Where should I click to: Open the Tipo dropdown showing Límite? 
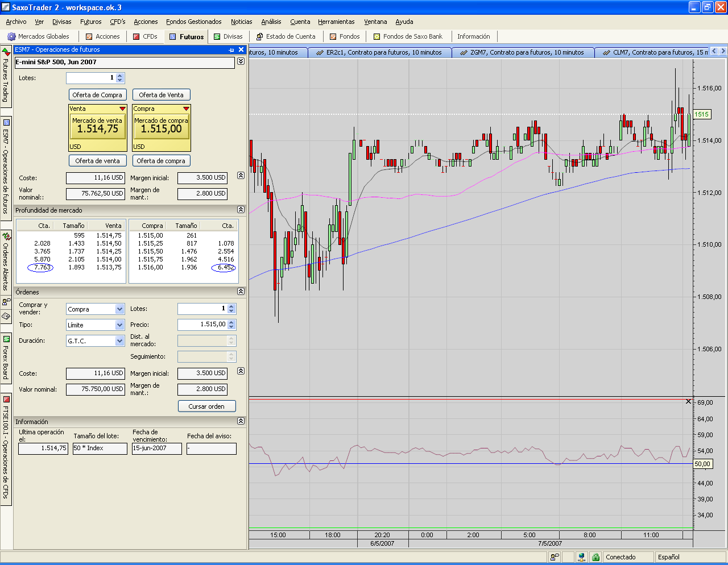[119, 325]
